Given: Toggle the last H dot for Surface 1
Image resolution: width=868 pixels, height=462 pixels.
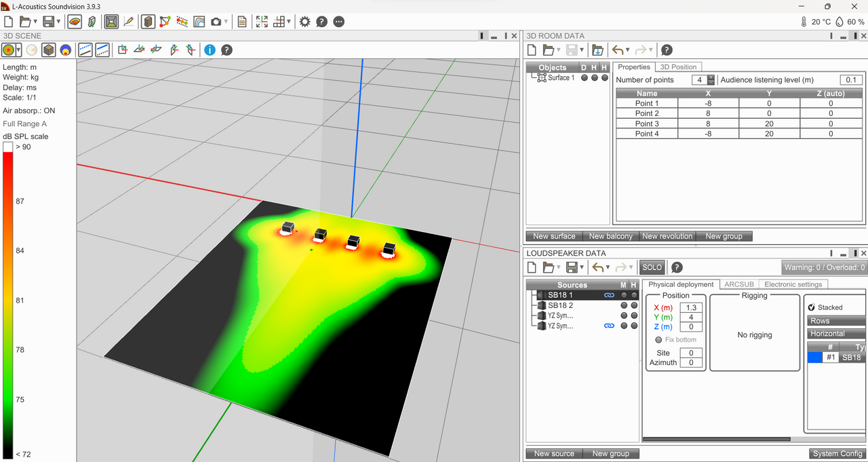Looking at the screenshot, I should coord(604,77).
